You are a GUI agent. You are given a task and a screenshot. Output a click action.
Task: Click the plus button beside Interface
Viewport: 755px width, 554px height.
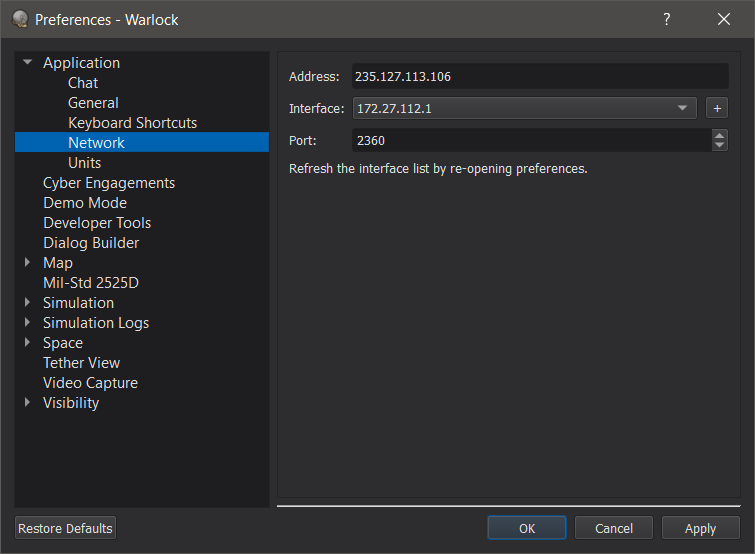point(717,108)
